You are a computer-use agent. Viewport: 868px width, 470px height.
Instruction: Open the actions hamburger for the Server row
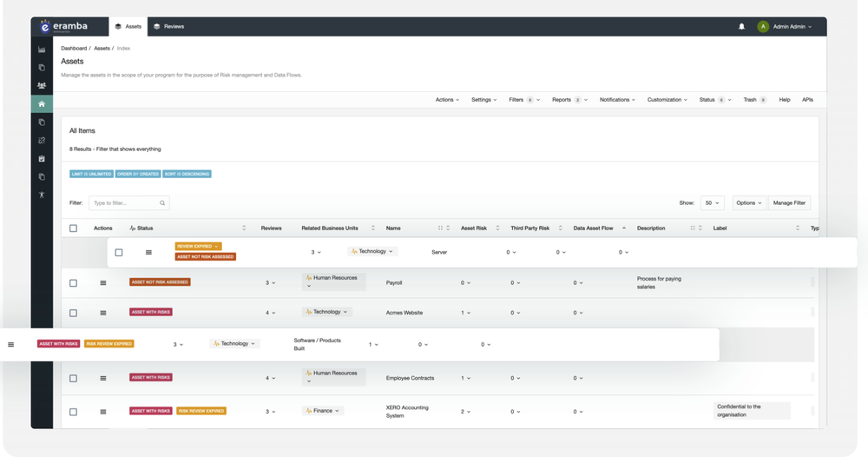[148, 252]
